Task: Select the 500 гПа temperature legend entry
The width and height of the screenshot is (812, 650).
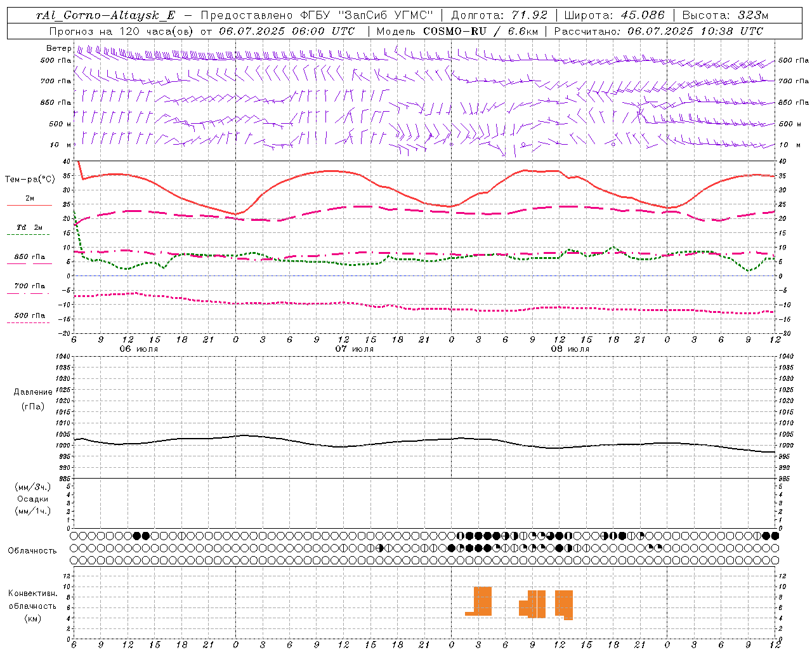Action: tap(30, 315)
